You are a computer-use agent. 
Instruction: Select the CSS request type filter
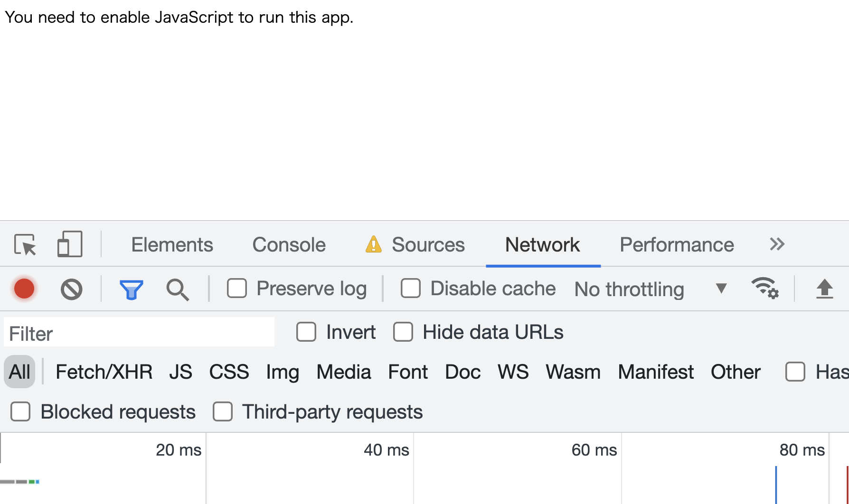[x=229, y=372]
